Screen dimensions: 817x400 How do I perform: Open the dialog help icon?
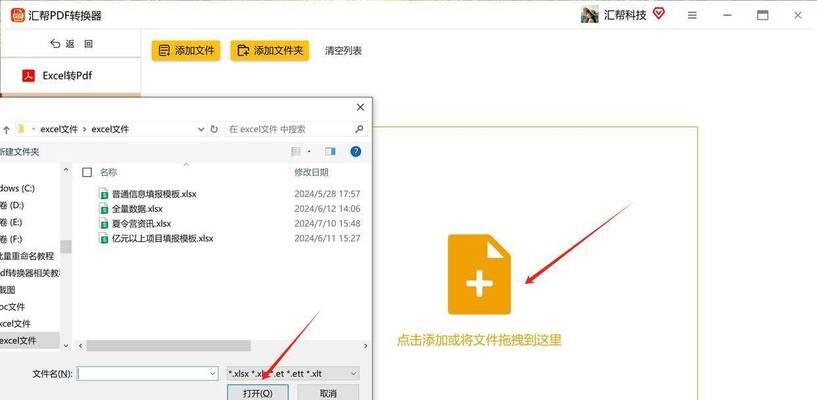[x=356, y=152]
